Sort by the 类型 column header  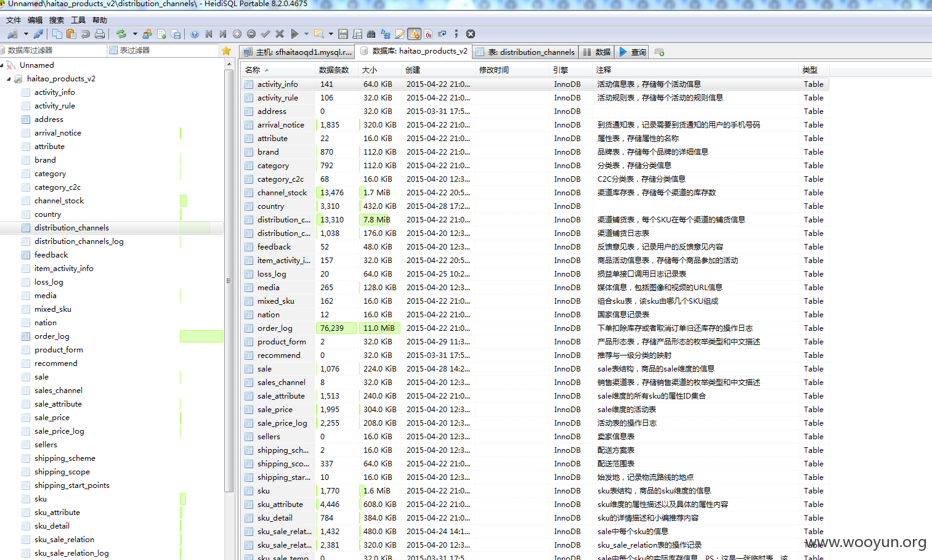coord(813,70)
